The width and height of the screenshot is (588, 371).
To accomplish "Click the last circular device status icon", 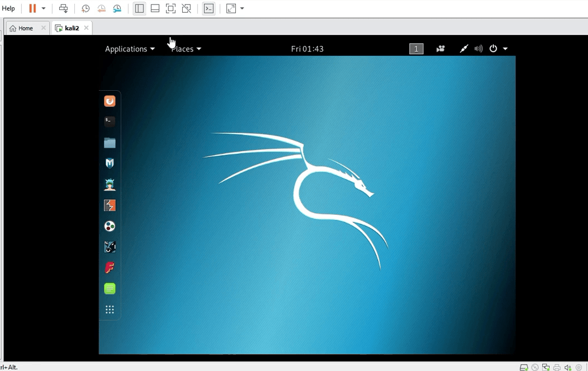I will click(x=579, y=367).
